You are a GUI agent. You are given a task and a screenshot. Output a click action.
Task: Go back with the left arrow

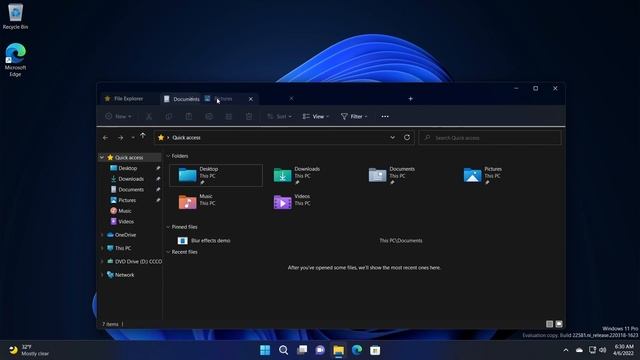(106, 138)
